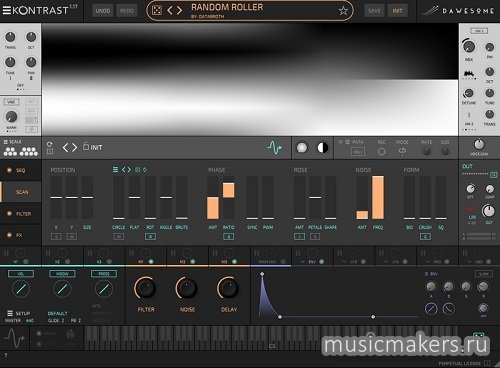Image resolution: width=500 pixels, height=368 pixels.
Task: Switch to the FILTER tab
Action: click(21, 214)
